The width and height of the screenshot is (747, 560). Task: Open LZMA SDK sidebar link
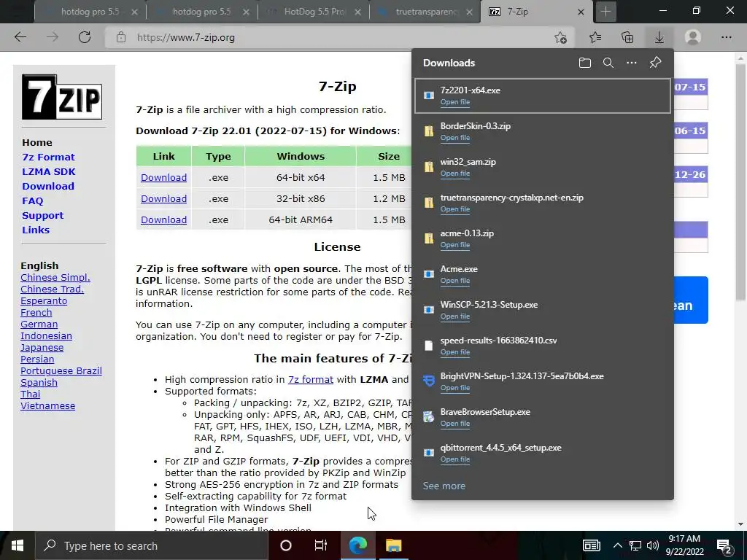click(49, 172)
